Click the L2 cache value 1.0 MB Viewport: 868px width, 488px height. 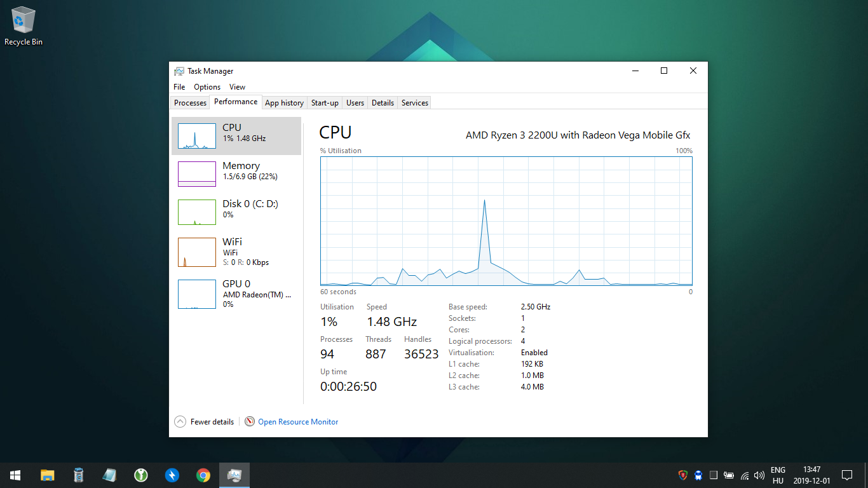532,376
